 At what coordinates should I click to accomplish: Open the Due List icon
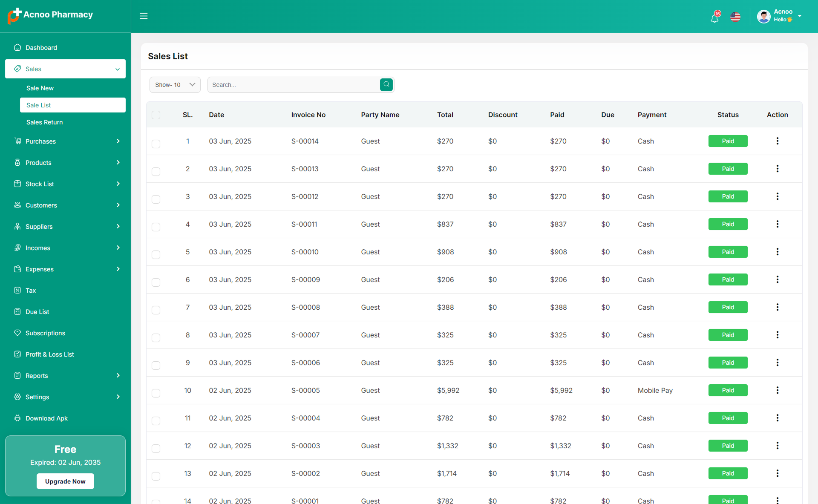click(x=17, y=311)
